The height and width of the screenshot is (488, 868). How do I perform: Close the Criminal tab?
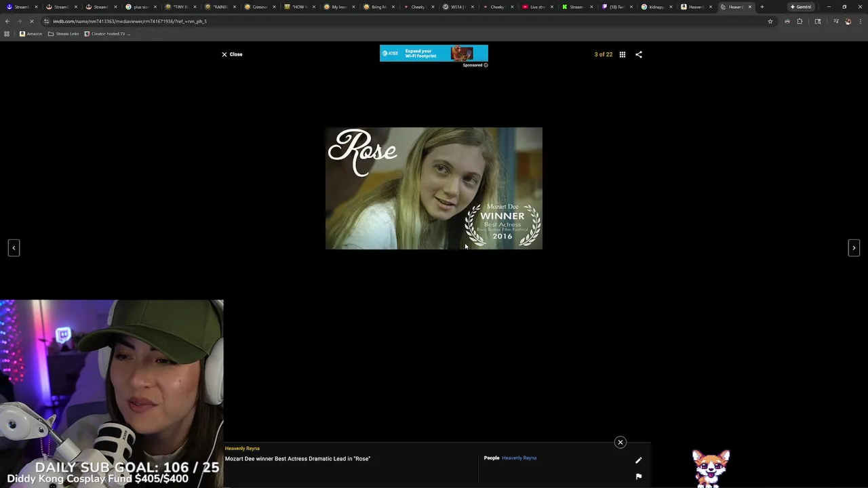click(x=274, y=7)
